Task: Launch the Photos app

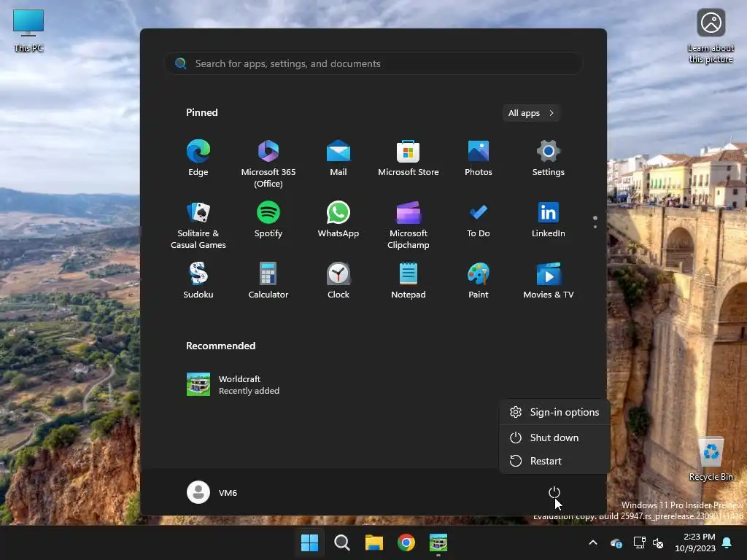Action: [479, 158]
